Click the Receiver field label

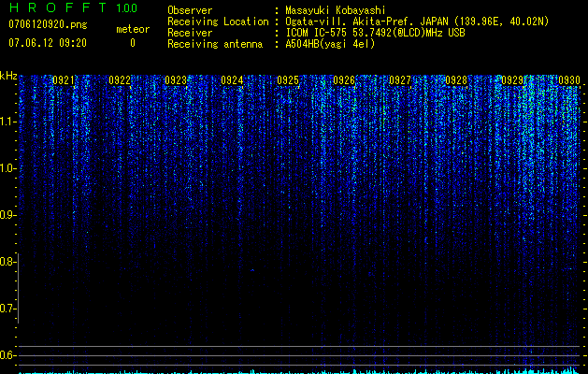tap(190, 33)
